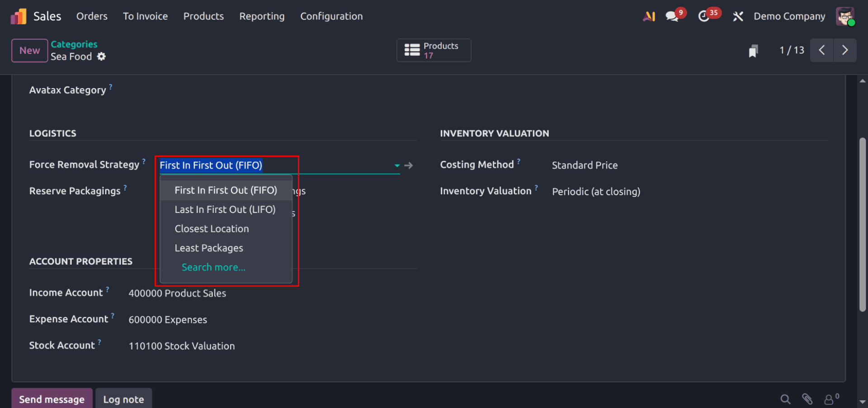Select Last In First Out (LIFO) option
Screen dimensions: 868x408
(225, 209)
